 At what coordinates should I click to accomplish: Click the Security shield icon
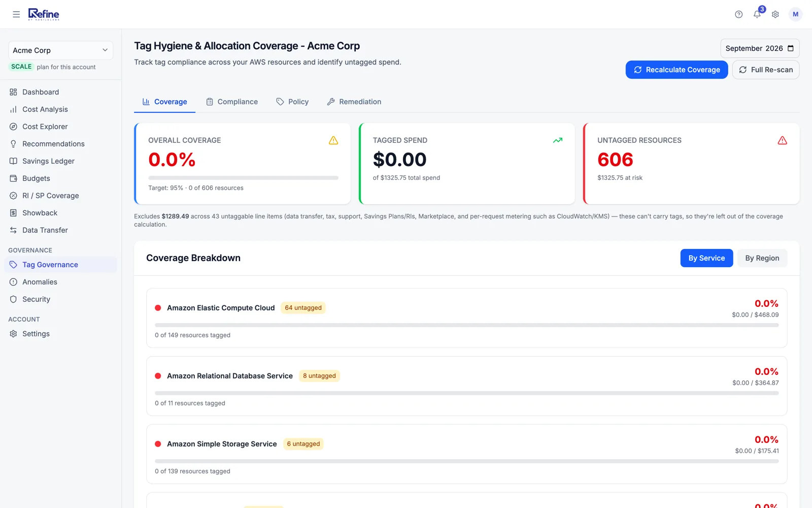[x=13, y=299]
